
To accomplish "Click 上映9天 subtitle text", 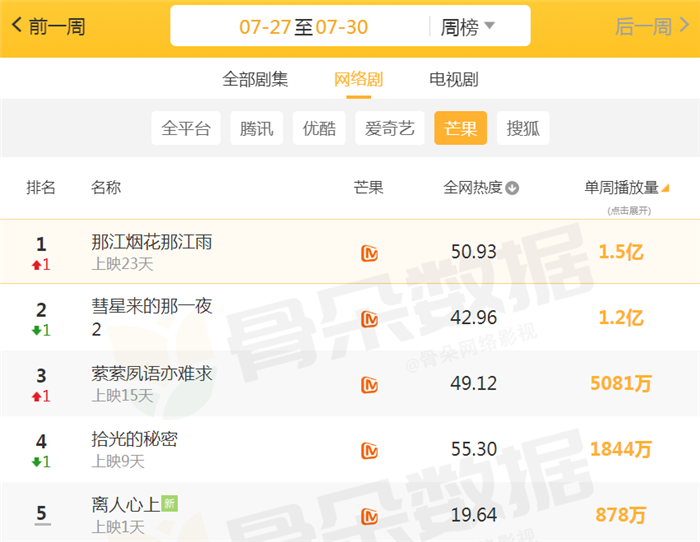I will (x=118, y=461).
